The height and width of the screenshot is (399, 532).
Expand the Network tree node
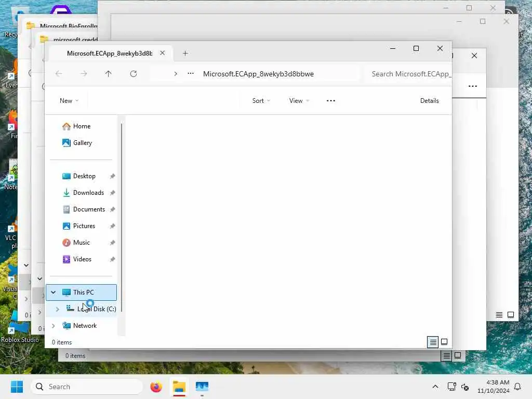pyautogui.click(x=54, y=326)
